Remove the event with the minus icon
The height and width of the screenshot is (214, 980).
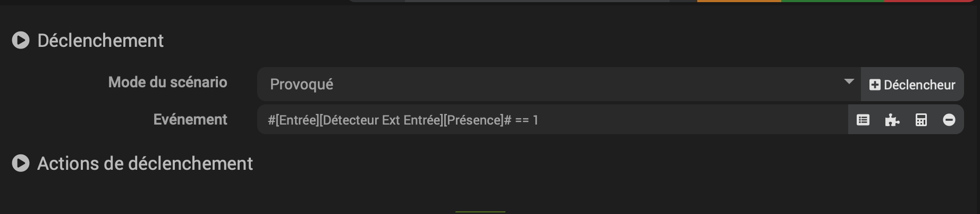tap(949, 120)
